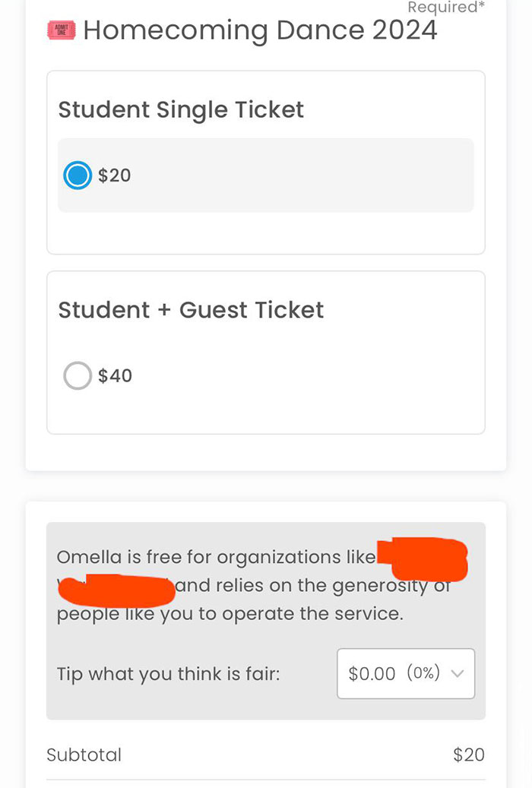532x788 pixels.
Task: Click the Required* label
Action: 445,7
